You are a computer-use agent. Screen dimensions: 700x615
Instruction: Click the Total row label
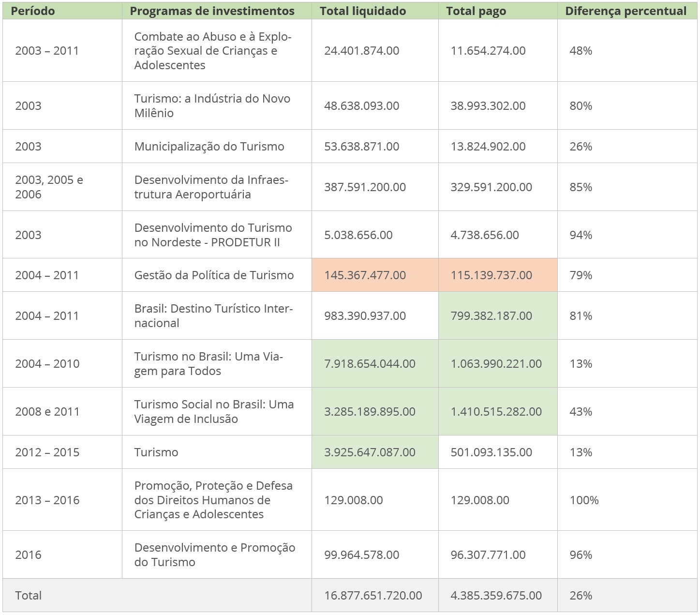(29, 596)
